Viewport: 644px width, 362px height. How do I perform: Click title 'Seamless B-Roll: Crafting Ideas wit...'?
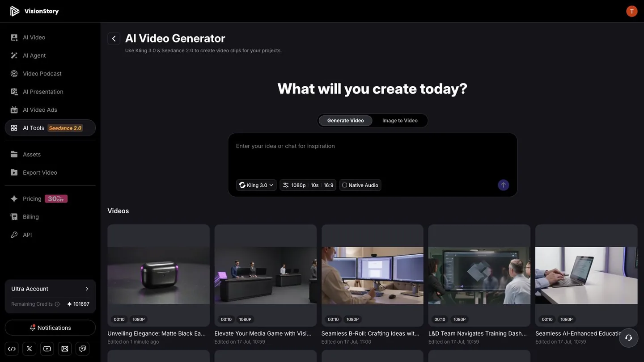[370, 333]
